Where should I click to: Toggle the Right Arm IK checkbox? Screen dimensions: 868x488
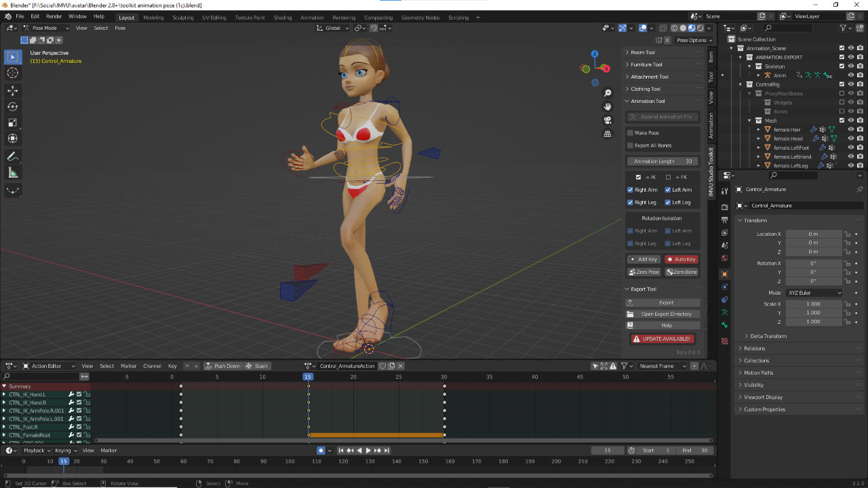pyautogui.click(x=630, y=190)
